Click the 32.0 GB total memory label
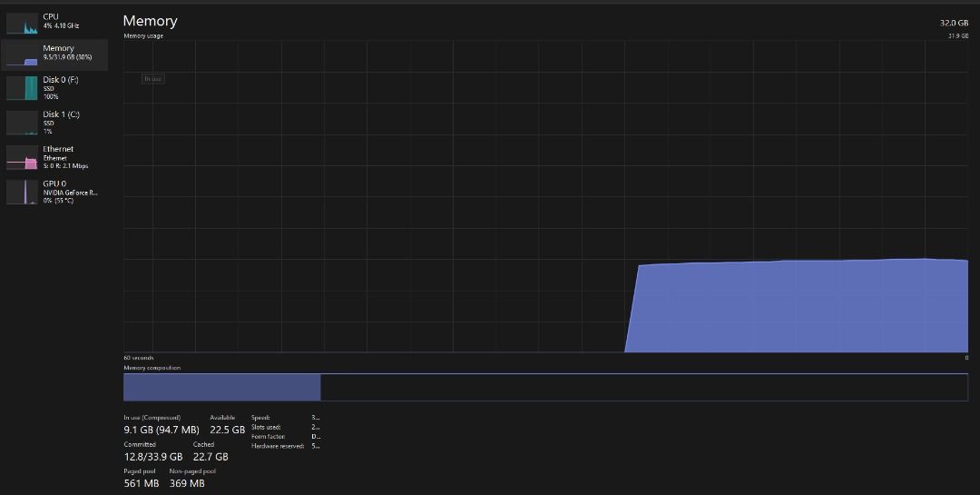The width and height of the screenshot is (980, 495). (x=954, y=22)
